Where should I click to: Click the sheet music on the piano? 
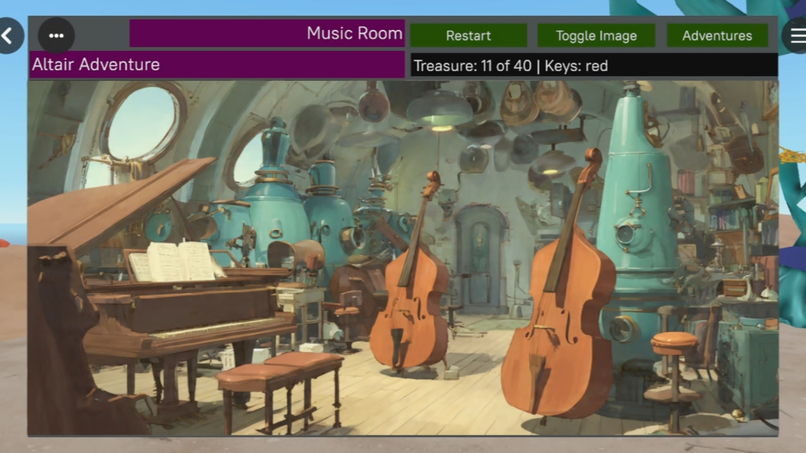click(175, 261)
